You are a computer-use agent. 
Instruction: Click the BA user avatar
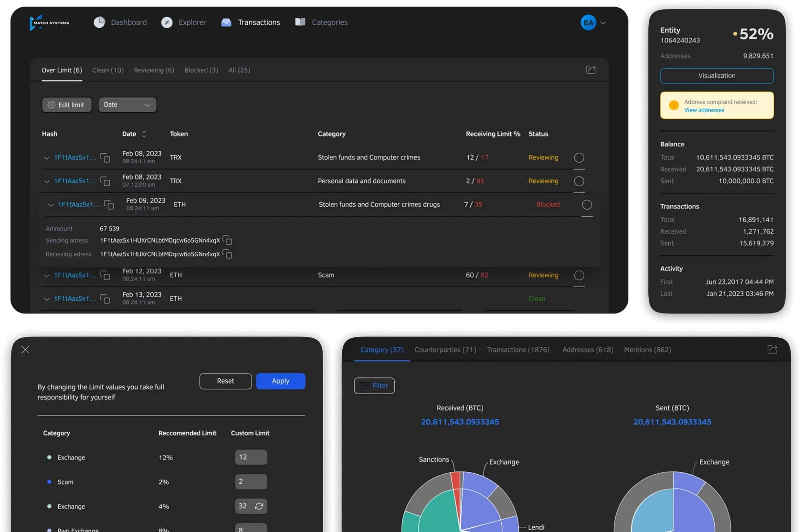click(588, 22)
